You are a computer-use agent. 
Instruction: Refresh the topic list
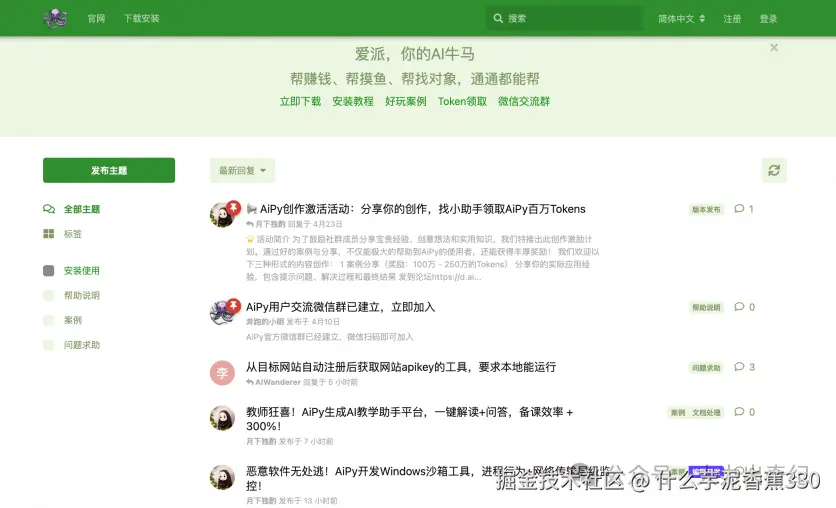pyautogui.click(x=774, y=171)
